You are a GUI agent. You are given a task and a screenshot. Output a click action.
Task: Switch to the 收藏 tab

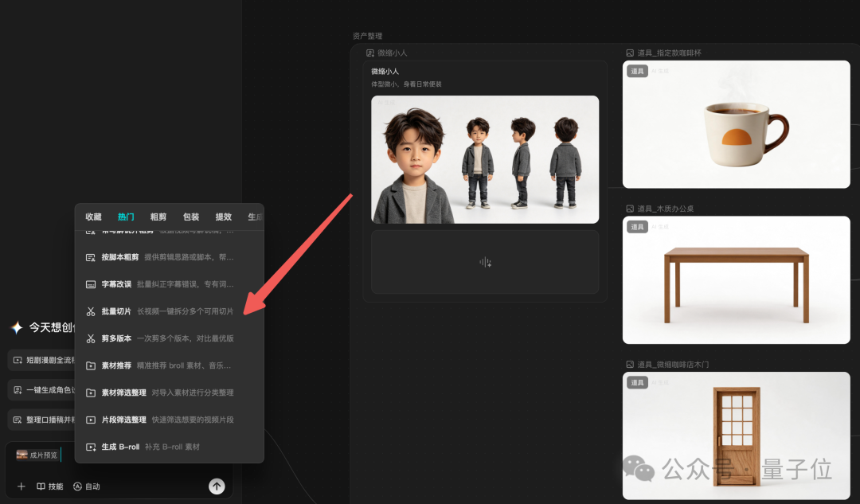(93, 217)
